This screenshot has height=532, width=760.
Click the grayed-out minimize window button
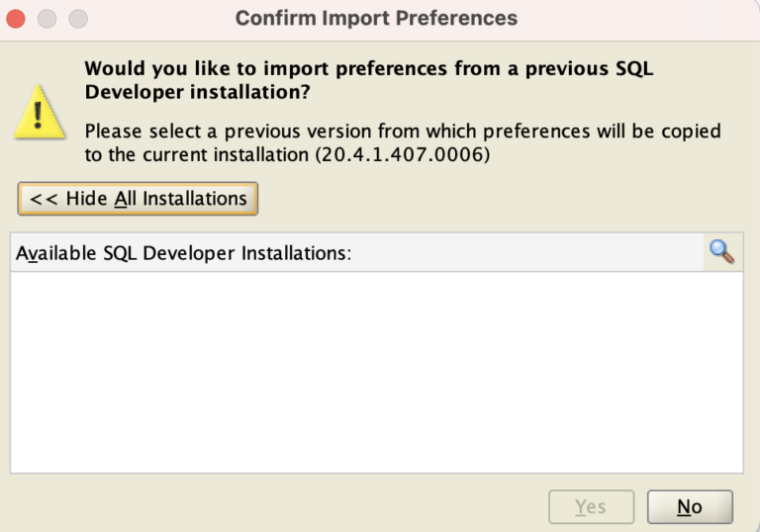click(x=47, y=19)
